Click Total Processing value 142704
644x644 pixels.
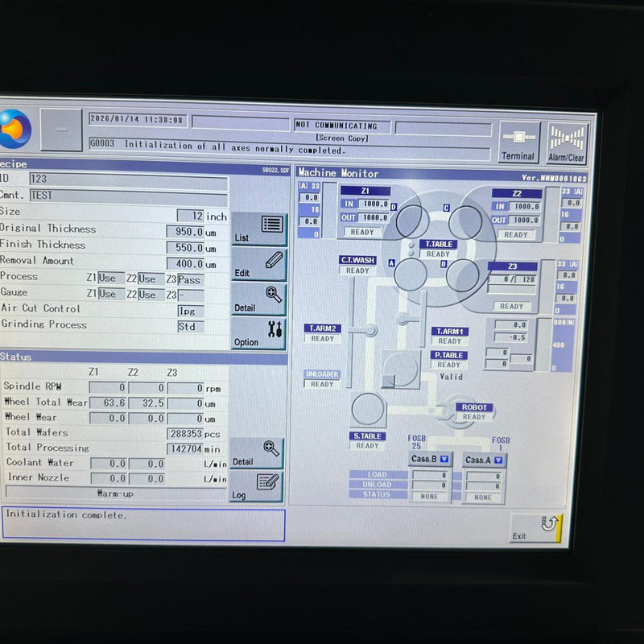185,449
